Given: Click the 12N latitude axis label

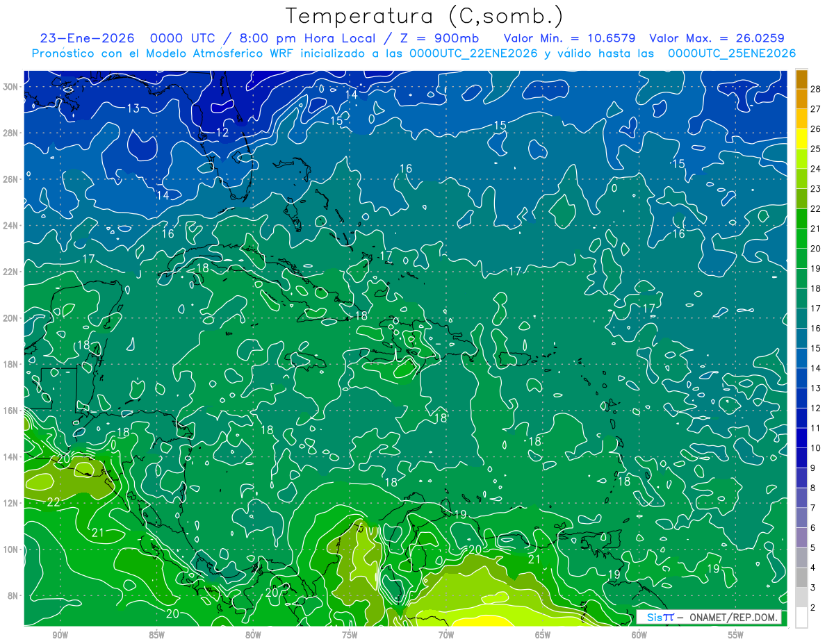Looking at the screenshot, I should [12, 504].
